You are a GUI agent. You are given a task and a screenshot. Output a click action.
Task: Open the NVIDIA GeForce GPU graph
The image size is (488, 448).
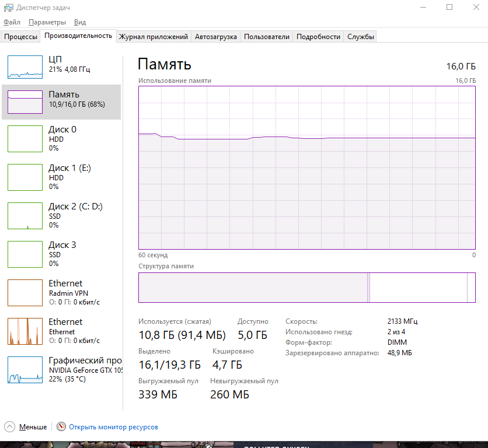coord(61,369)
